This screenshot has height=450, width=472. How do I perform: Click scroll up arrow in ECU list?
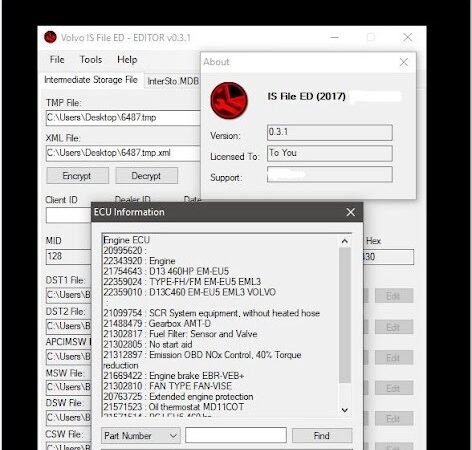[345, 241]
